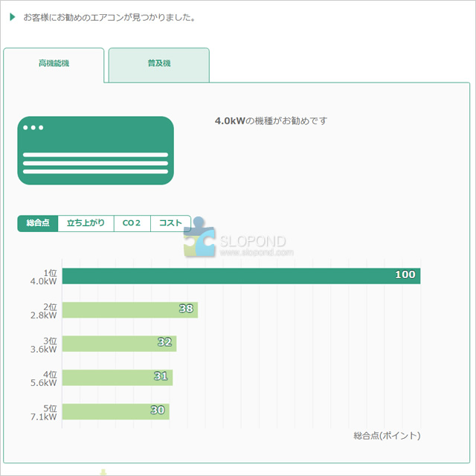Screen dimensions: 476x476
Task: Select the コスト chart option
Action: click(170, 223)
